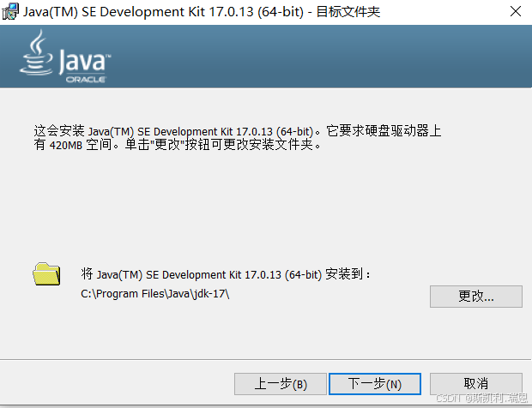Screen dimensions: 532x408
Task: Click the line beginning 有 420MB 空间
Action: 178,145
